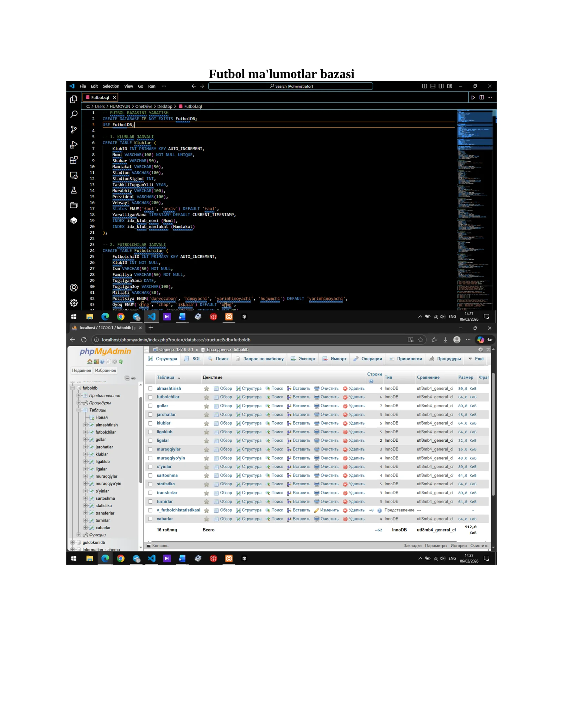563x728 pixels.
Task: Open Run menu in VS Code
Action: 152,86
